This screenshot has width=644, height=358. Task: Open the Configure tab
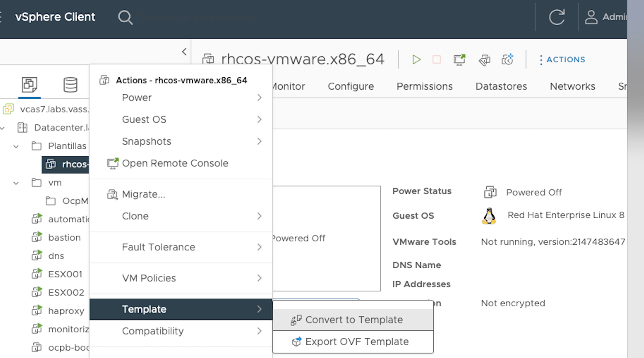click(351, 86)
